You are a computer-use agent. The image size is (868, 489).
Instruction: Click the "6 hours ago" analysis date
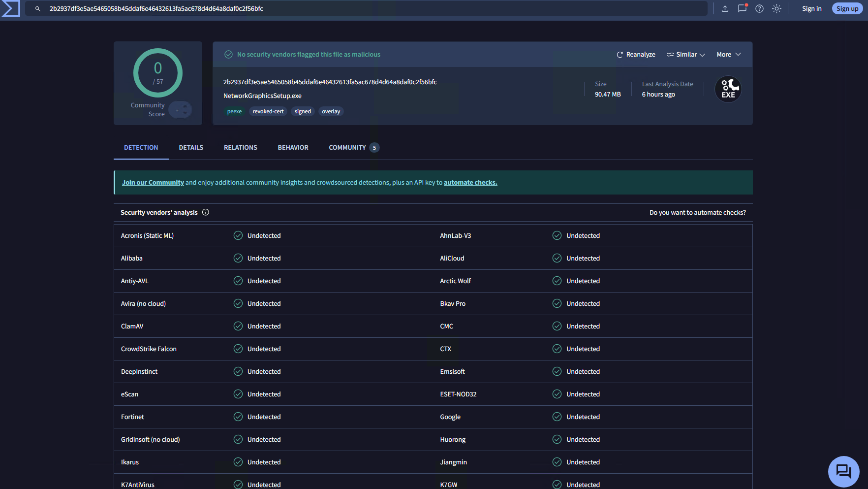[x=658, y=94]
